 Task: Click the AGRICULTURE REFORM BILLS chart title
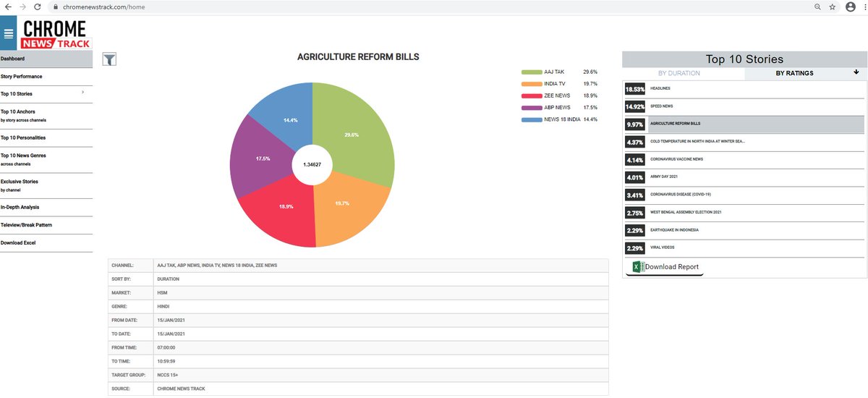[358, 56]
